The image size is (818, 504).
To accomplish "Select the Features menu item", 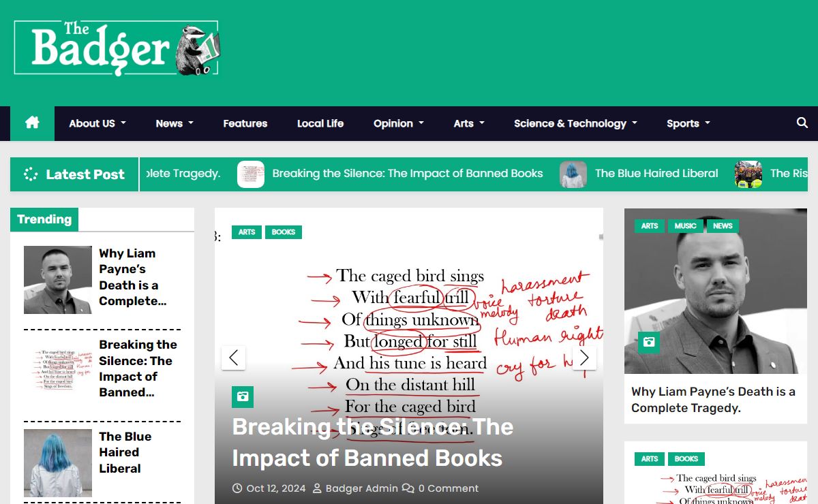I will click(x=245, y=123).
